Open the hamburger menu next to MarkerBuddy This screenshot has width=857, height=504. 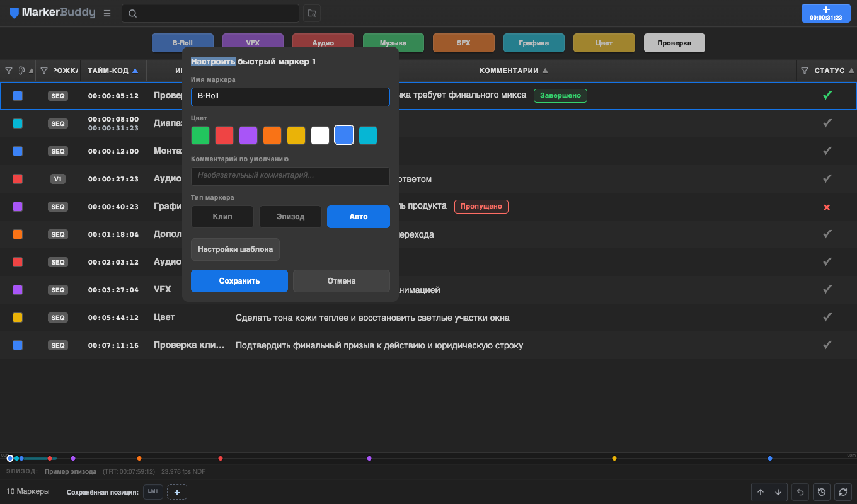107,13
